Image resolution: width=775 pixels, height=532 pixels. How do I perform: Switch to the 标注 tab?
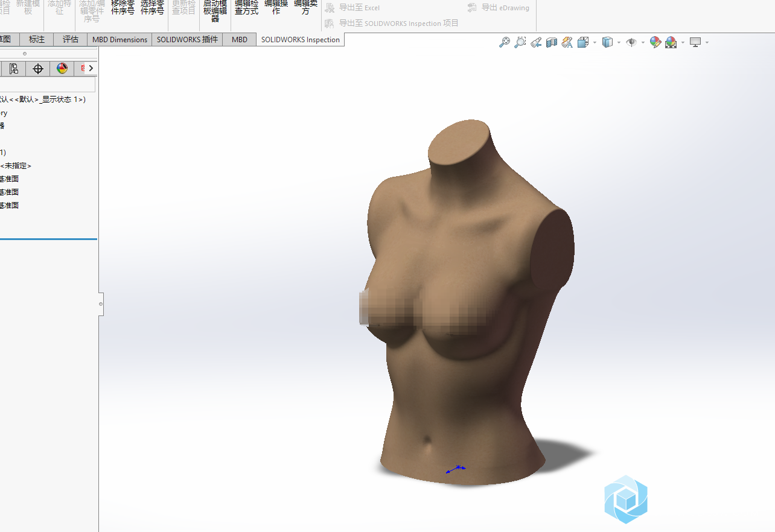37,39
